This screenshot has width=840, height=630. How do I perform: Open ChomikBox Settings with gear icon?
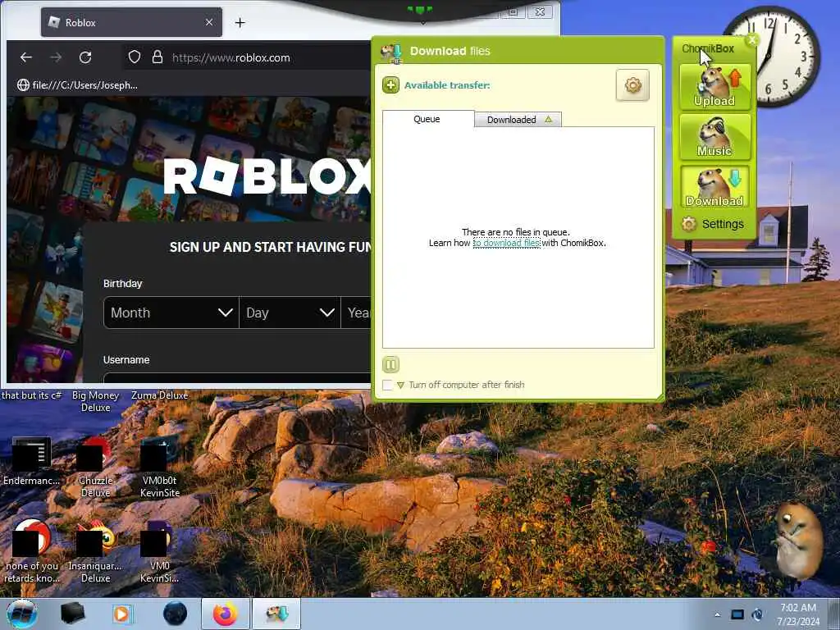[x=713, y=224]
